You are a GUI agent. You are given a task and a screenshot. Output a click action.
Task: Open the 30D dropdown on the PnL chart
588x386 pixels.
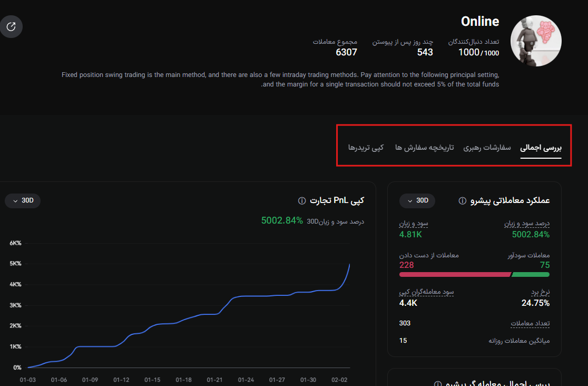pyautogui.click(x=23, y=201)
